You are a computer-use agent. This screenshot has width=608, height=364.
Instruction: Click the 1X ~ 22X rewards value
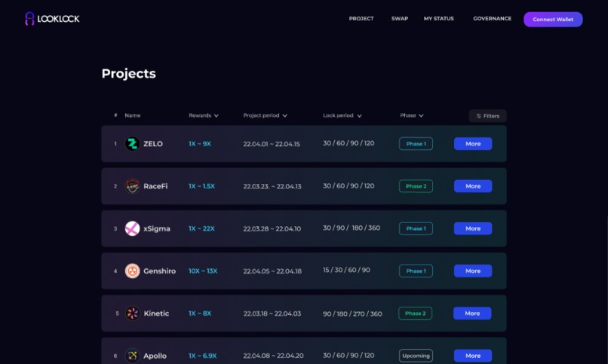click(x=201, y=228)
